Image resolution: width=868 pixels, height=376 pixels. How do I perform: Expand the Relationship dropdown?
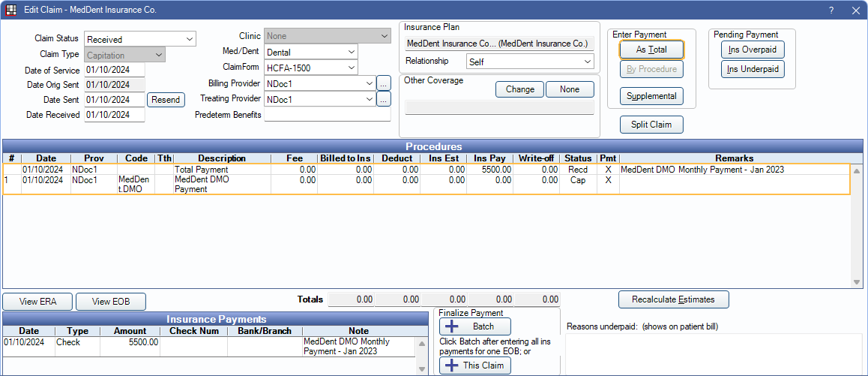530,62
